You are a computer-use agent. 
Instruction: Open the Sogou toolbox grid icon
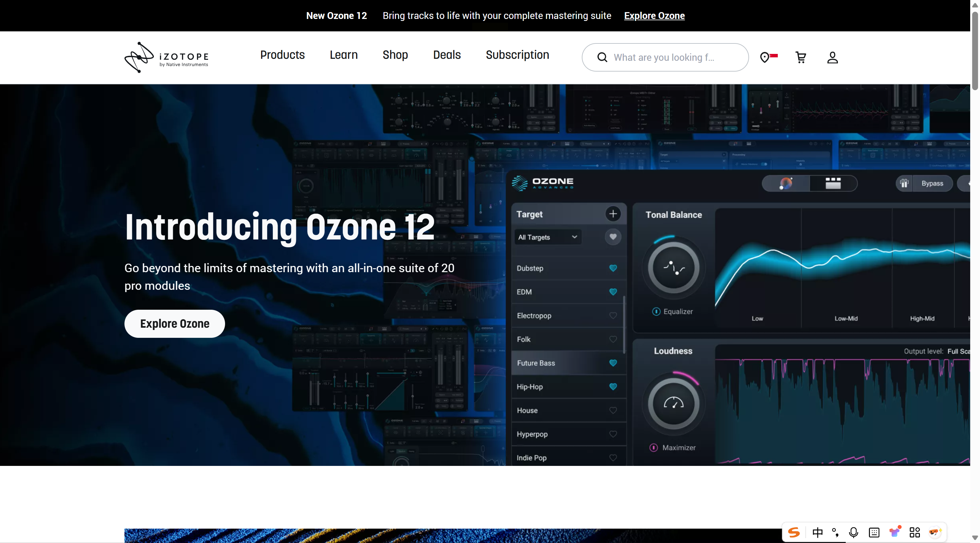(x=915, y=532)
